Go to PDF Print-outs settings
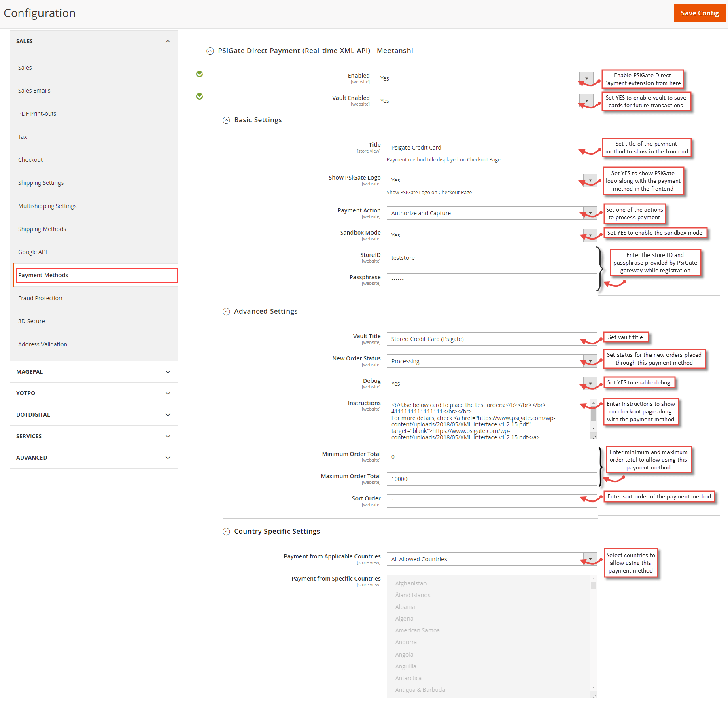Screen dimensions: 728x704 click(x=37, y=114)
